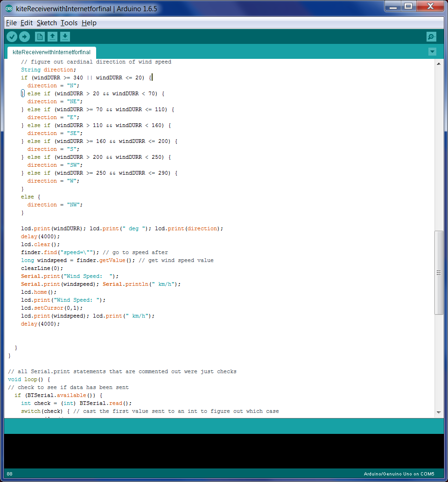448x482 pixels.
Task: Click the 'finder.find("speed=\"")' line
Action: (94, 253)
